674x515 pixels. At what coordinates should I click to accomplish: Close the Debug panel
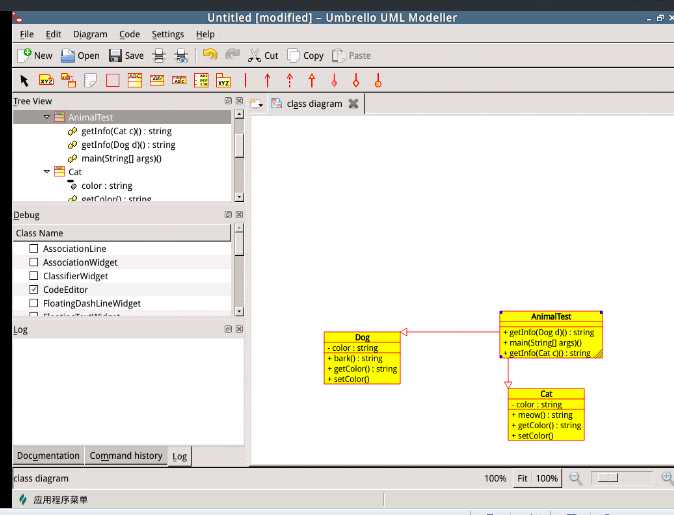[239, 215]
